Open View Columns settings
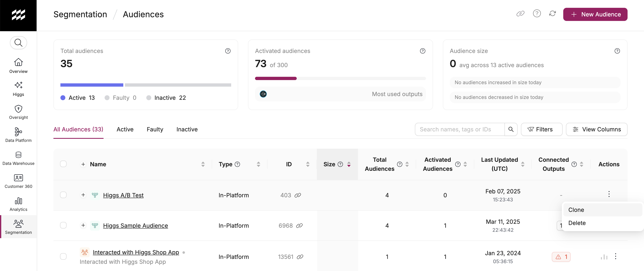The height and width of the screenshot is (271, 644). tap(597, 129)
